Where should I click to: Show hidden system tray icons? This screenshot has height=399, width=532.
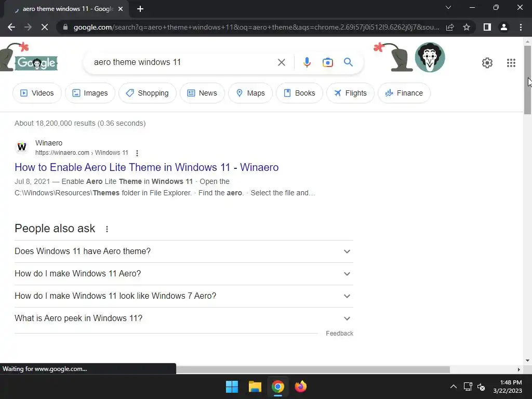click(x=453, y=387)
